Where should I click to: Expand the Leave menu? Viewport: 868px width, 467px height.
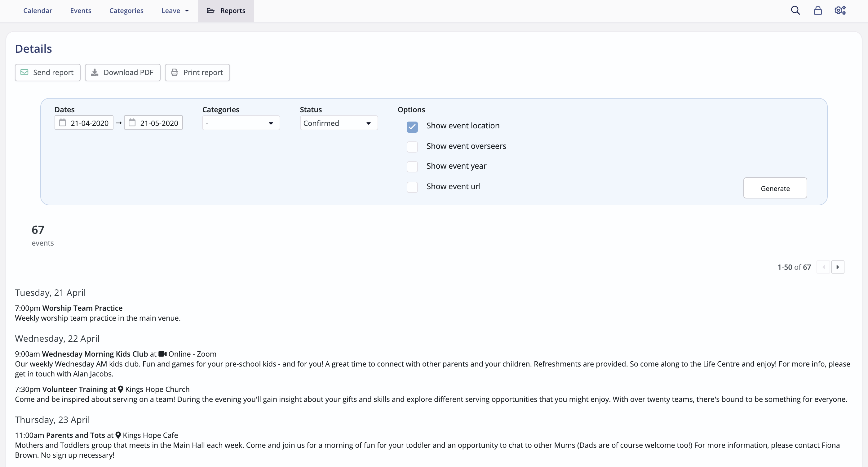click(x=175, y=11)
